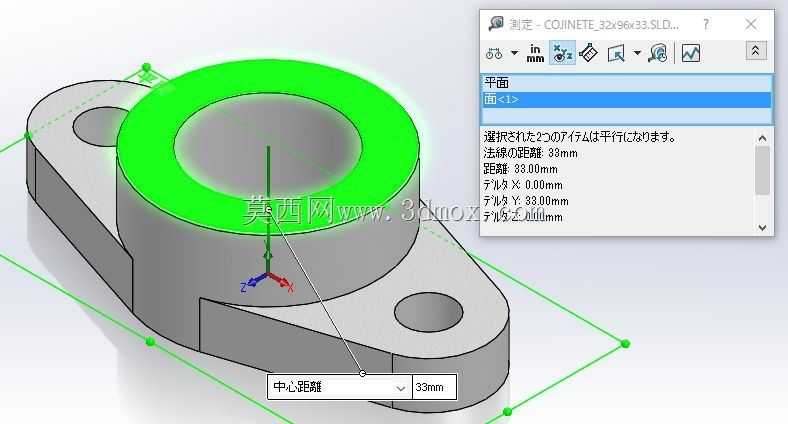Click the mounting hole on right flange
This screenshot has height=424, width=788.
429,312
